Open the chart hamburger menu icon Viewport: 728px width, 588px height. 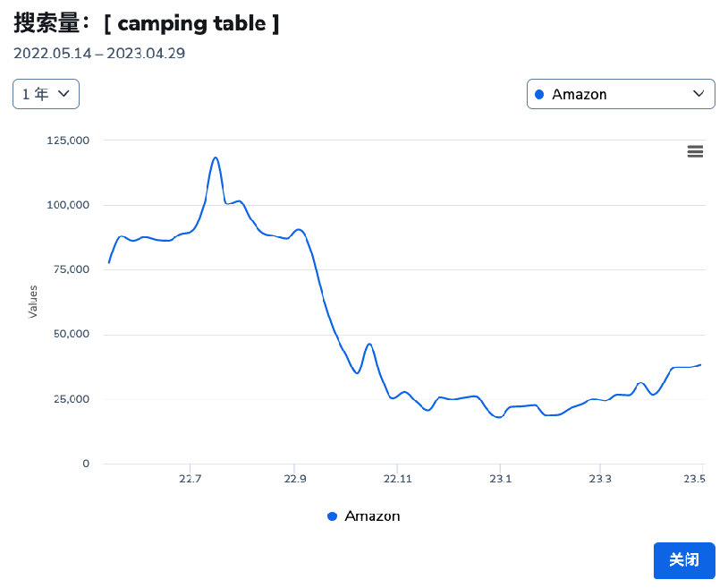[x=695, y=151]
